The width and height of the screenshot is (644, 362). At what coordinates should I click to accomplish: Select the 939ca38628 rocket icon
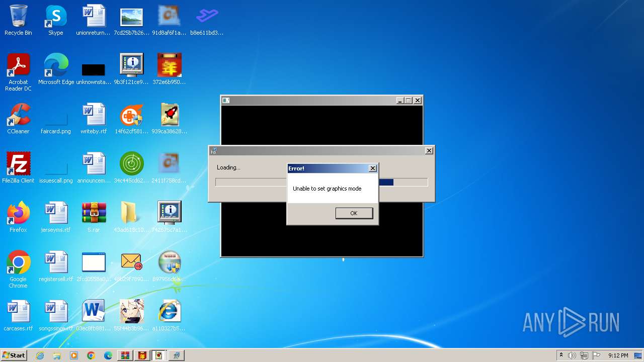coord(169,119)
